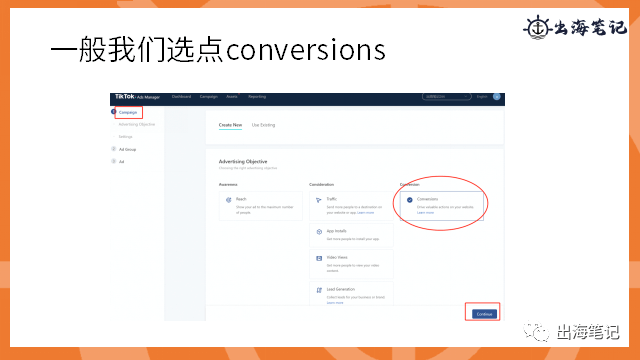Open the Reporting top navigation item

[x=257, y=97]
